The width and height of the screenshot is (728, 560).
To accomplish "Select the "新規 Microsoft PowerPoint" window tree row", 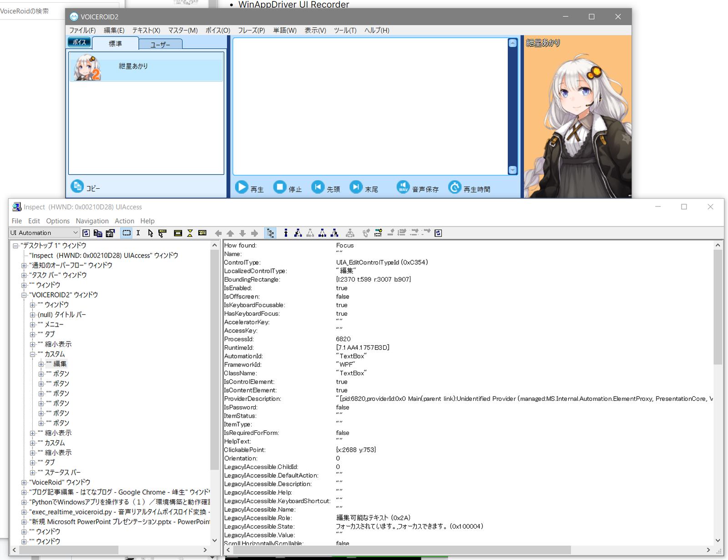I will [120, 522].
